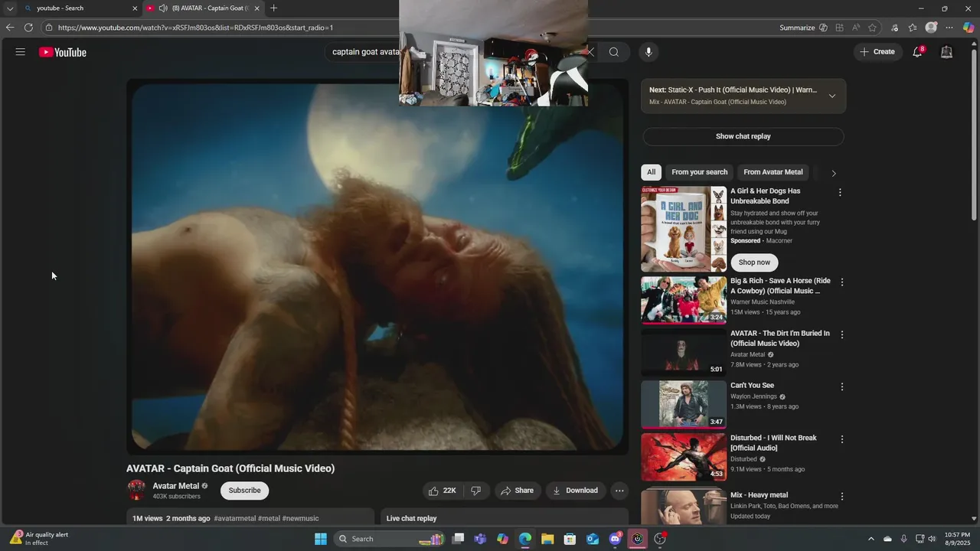Click Show chat replay button

[743, 136]
